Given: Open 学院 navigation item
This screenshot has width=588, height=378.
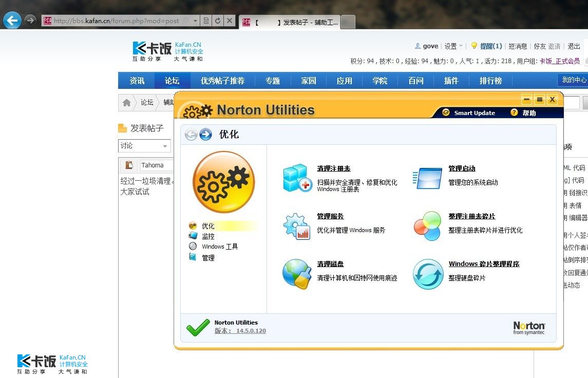Looking at the screenshot, I should tap(380, 81).
